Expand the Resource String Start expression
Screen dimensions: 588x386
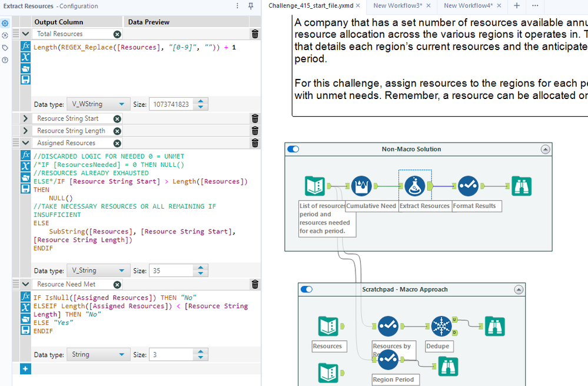(x=25, y=119)
